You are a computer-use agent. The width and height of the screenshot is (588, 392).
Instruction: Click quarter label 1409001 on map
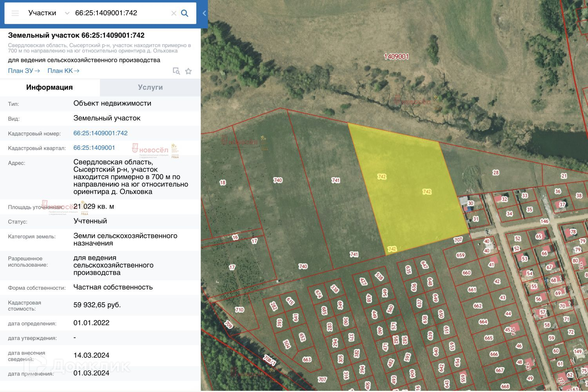point(396,57)
